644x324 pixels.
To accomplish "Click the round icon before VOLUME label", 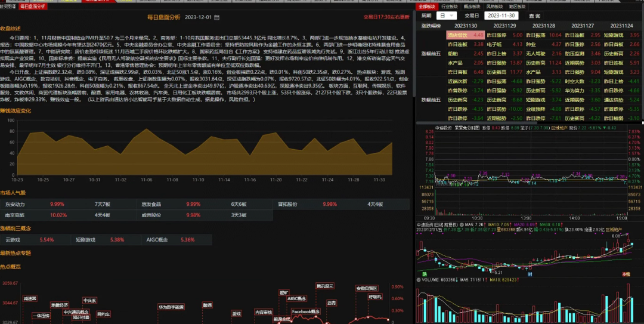I will point(419,280).
